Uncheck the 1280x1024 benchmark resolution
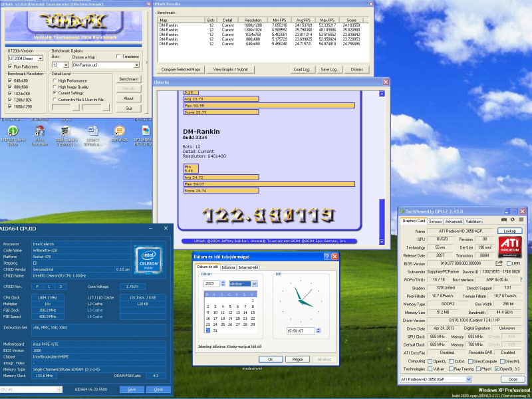532x399 pixels. 10,100
